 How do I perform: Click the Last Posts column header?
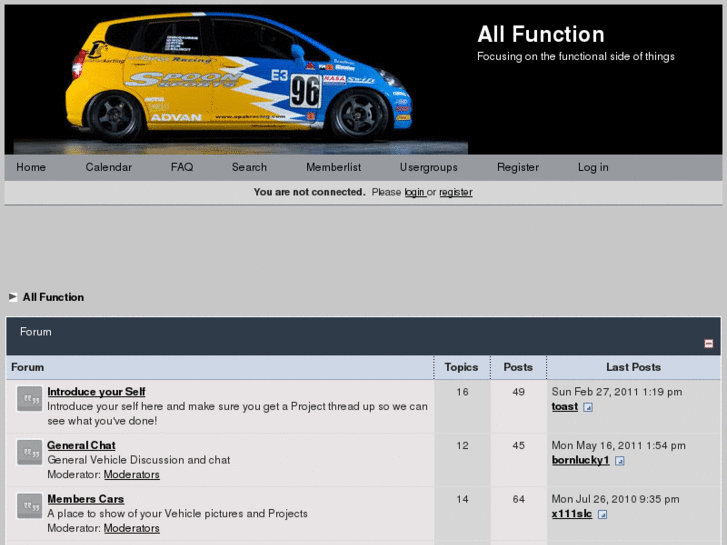tap(633, 367)
